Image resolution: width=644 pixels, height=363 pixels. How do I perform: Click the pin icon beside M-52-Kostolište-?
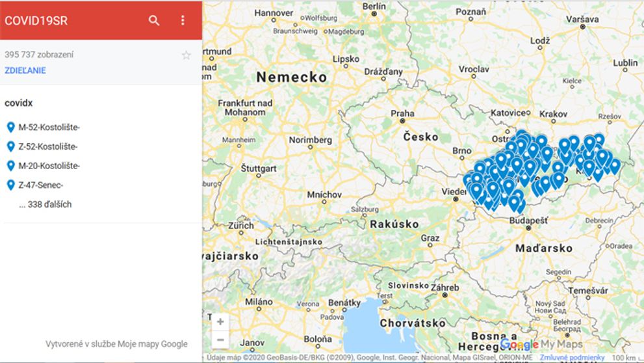pos(11,127)
